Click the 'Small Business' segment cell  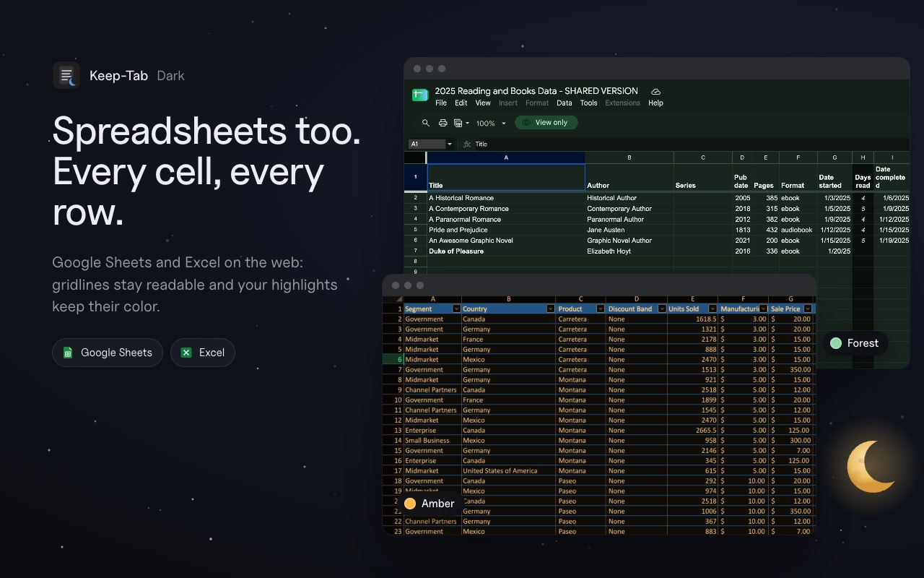[432, 440]
